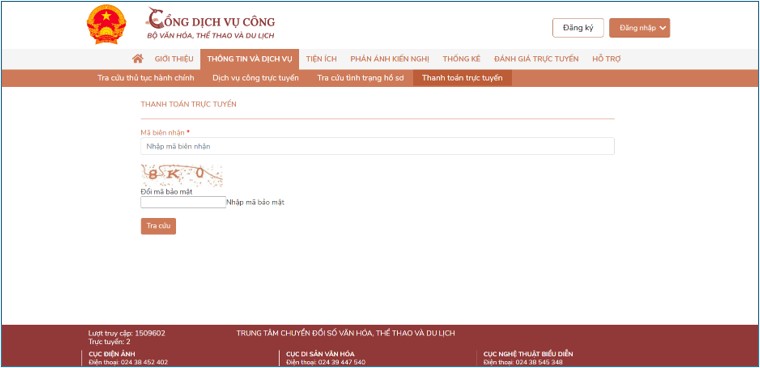Open the THỐNG KÊ menu
The image size is (760, 368).
461,59
